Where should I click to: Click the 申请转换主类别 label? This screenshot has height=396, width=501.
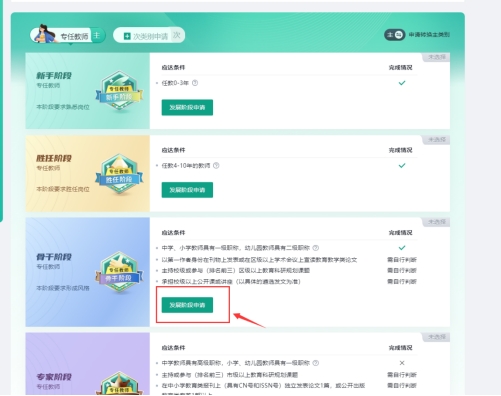[x=429, y=35]
